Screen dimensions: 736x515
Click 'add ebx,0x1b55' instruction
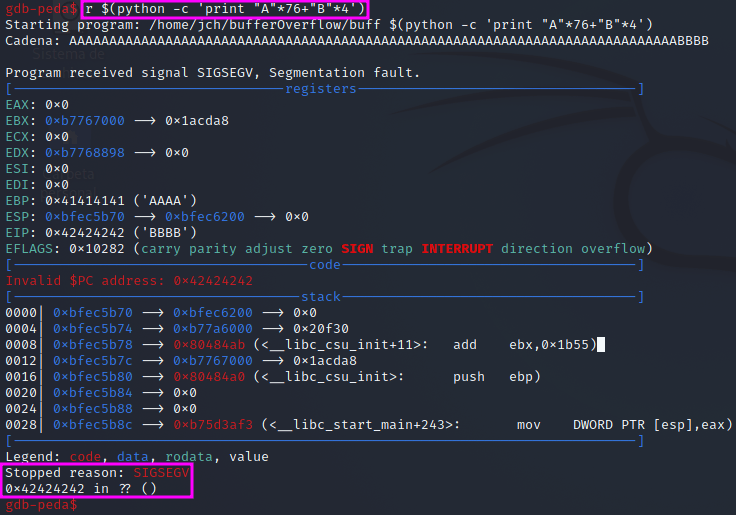coord(521,345)
